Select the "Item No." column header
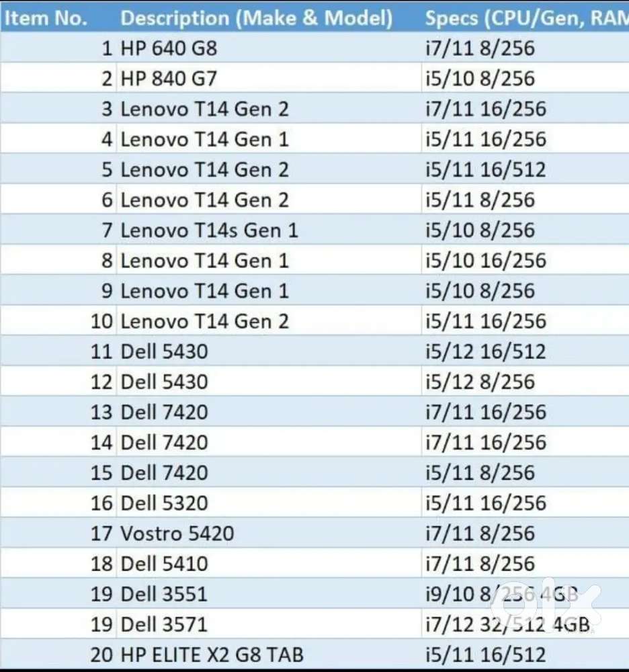The width and height of the screenshot is (629, 672). pos(46,18)
